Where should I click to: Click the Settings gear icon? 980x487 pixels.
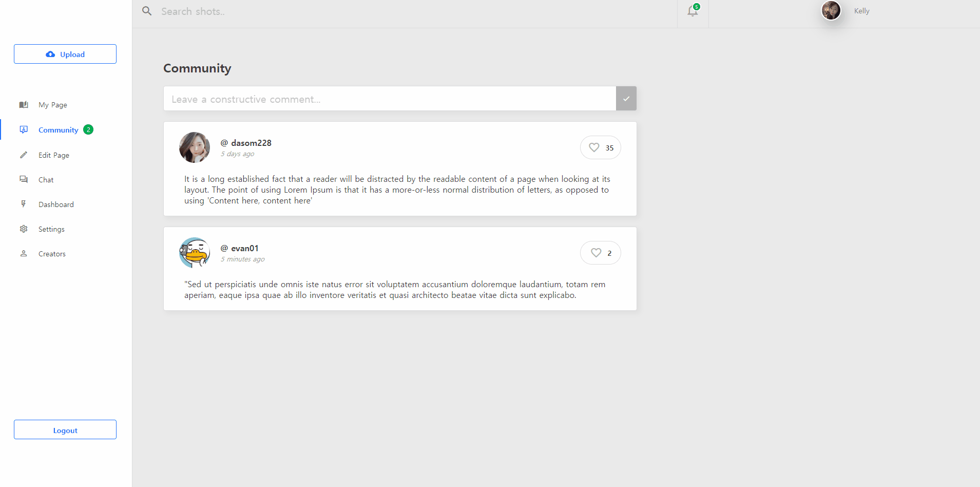pos(24,229)
